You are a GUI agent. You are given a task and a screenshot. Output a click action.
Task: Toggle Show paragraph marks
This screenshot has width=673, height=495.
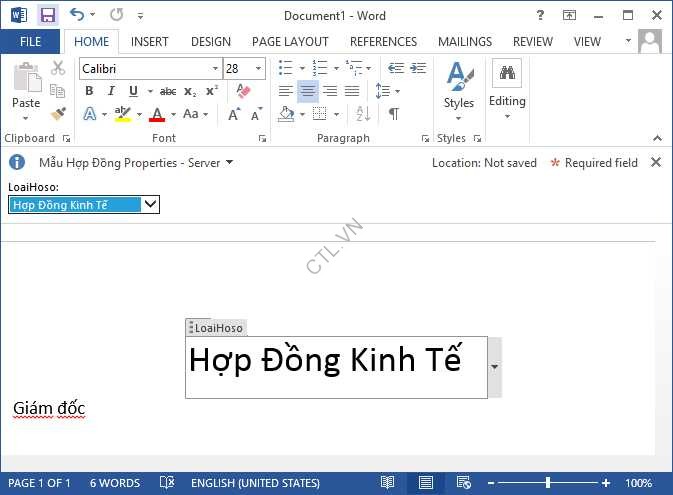[394, 114]
